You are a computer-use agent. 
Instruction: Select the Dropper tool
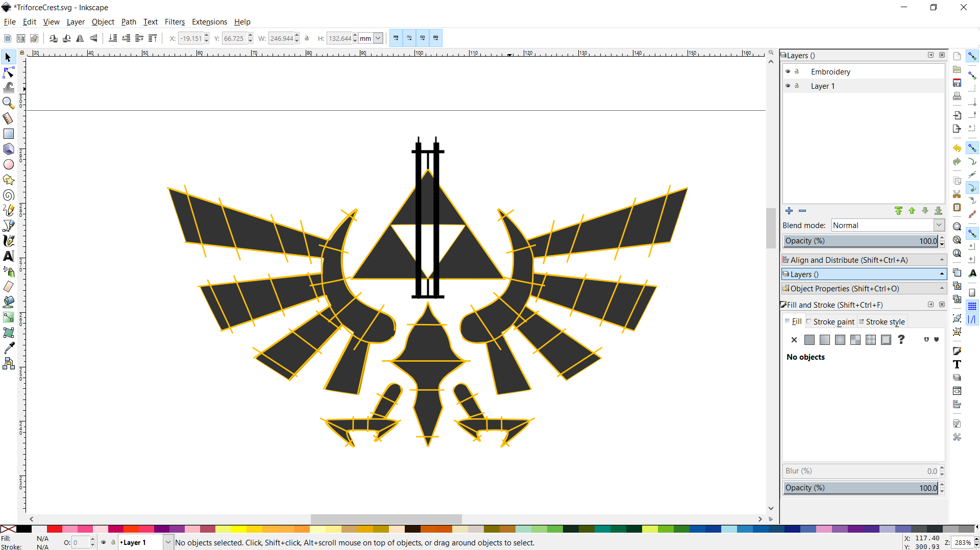8,347
